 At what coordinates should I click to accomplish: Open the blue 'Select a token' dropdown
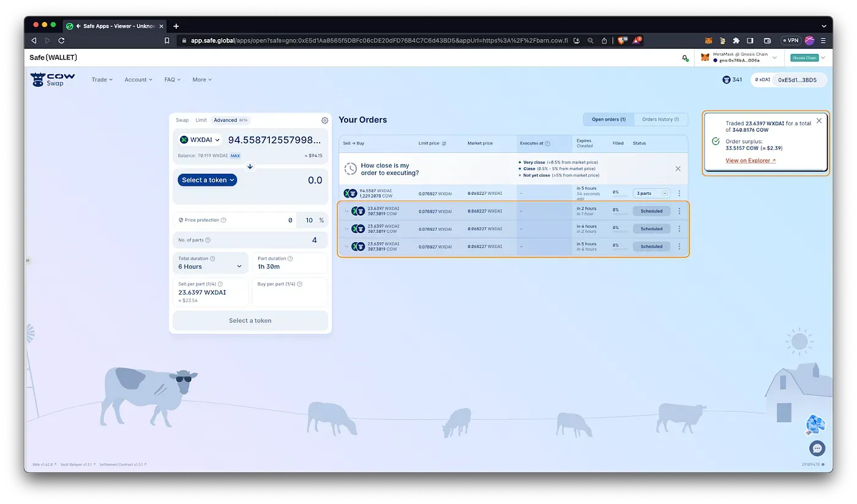207,180
